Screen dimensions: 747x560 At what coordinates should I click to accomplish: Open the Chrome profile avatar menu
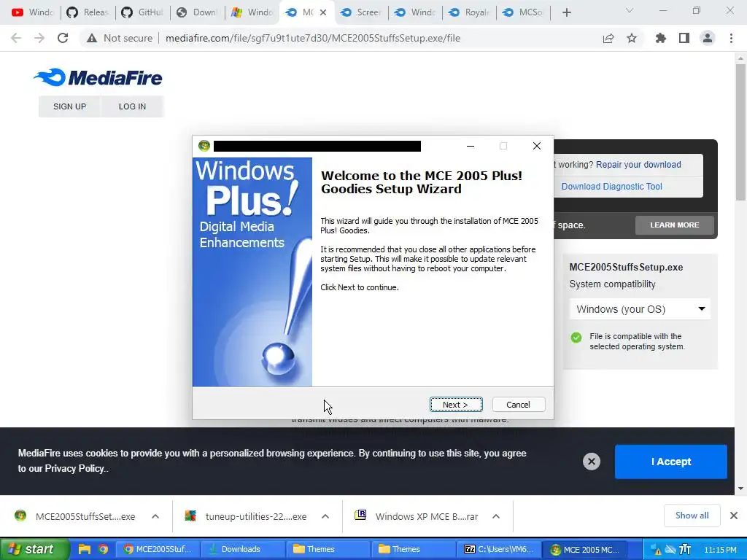point(708,38)
